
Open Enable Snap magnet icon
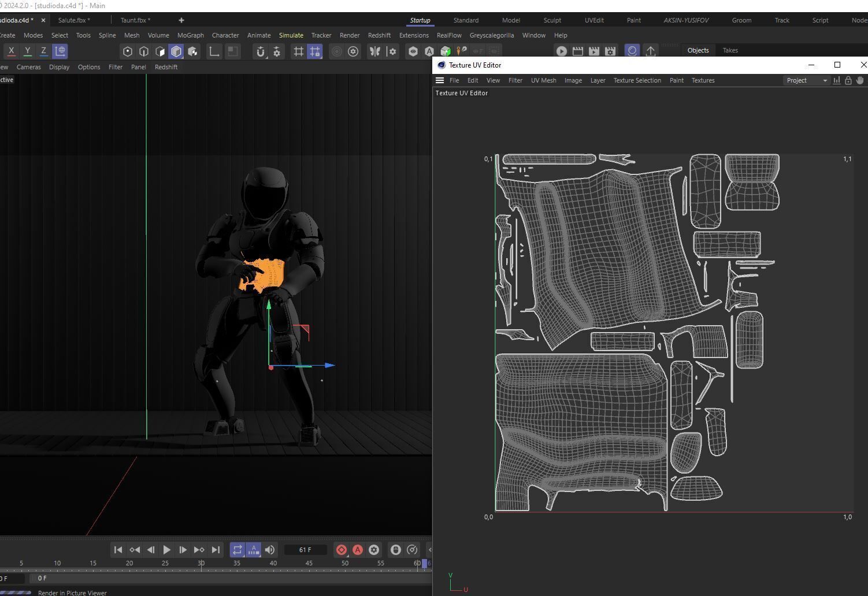261,51
